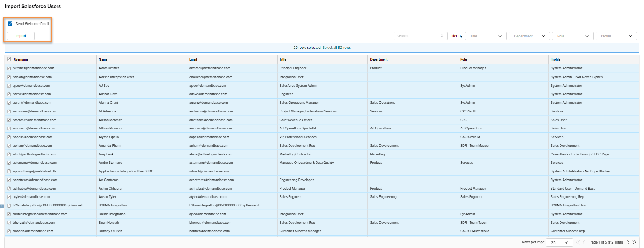This screenshot has height=248, width=644.
Task: Open the Title filter dropdown
Action: [x=486, y=36]
